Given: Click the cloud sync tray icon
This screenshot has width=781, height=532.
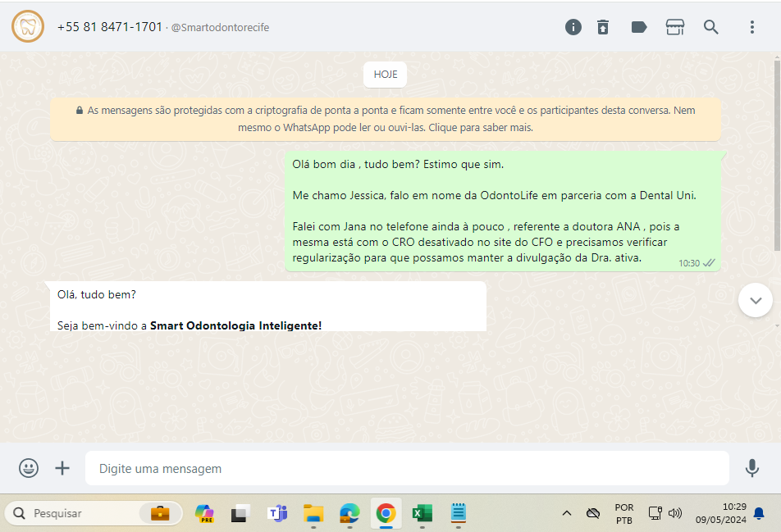Looking at the screenshot, I should [x=592, y=513].
